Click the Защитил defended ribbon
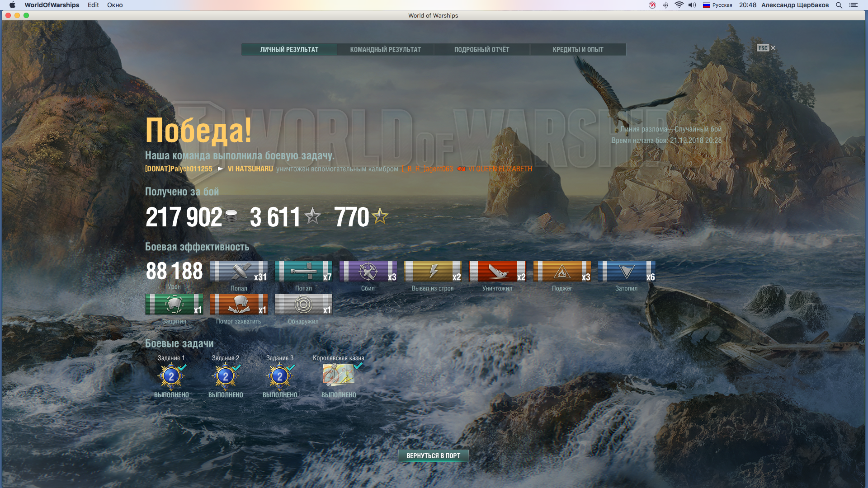 (174, 305)
